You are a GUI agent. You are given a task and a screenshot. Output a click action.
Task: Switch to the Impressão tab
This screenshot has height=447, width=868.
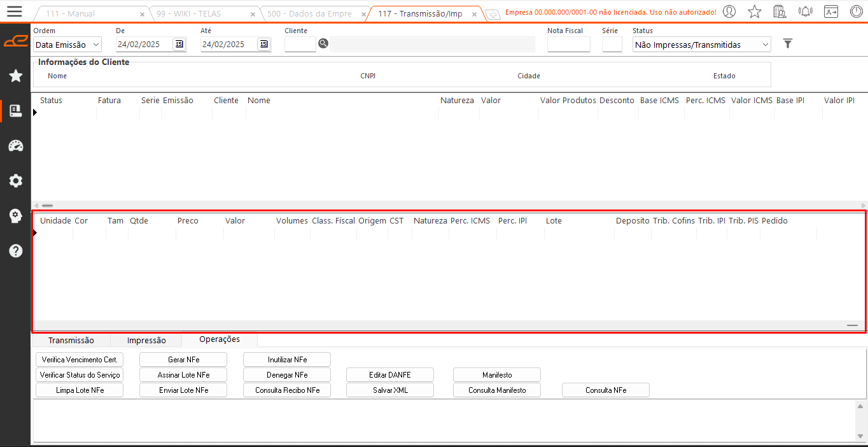pos(146,341)
